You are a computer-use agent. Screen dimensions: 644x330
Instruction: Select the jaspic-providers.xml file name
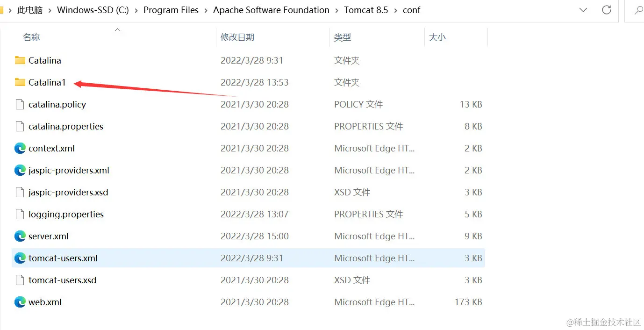69,170
